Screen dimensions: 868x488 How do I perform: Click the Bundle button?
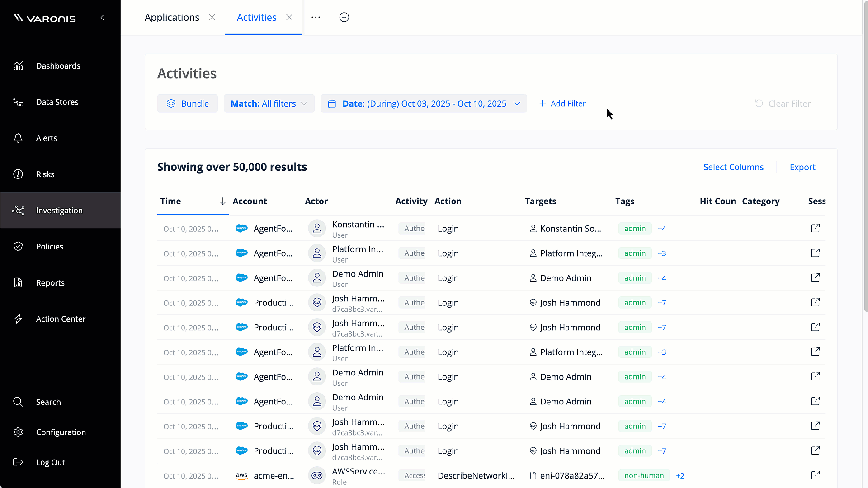click(x=188, y=103)
